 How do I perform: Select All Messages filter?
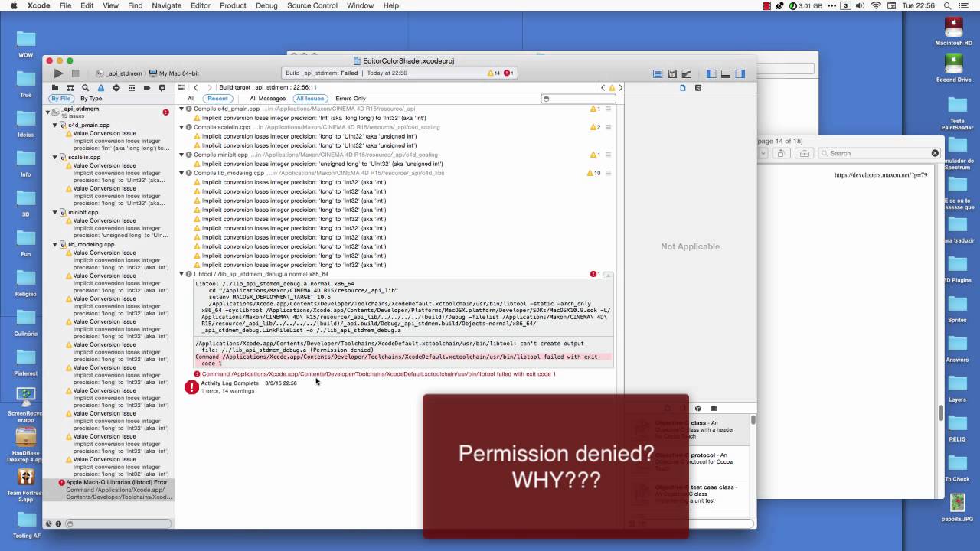click(267, 99)
